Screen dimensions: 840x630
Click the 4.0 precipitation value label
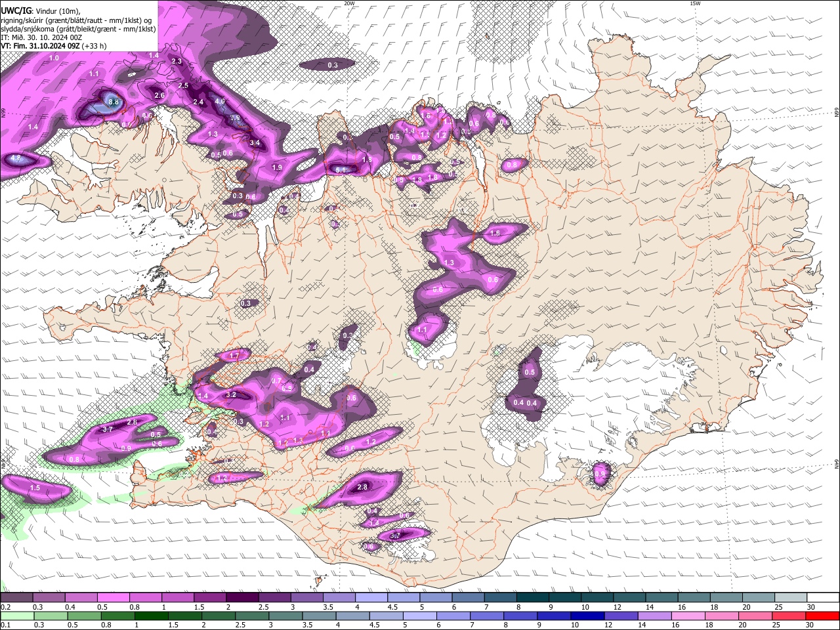click(x=220, y=102)
